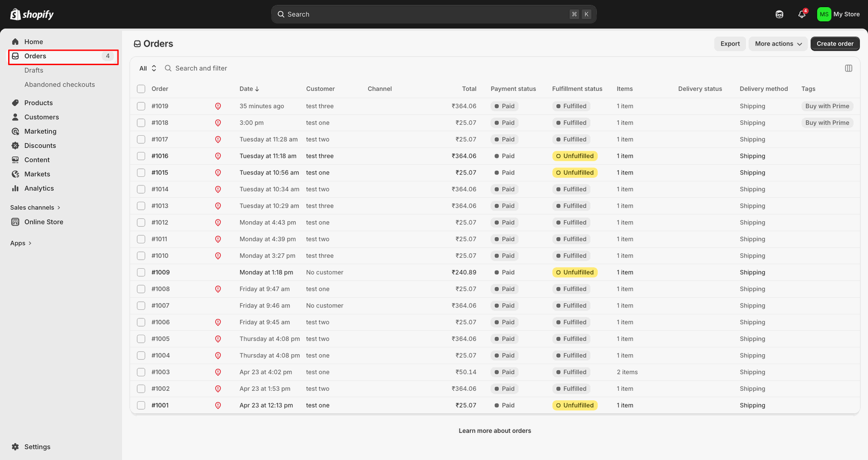868x460 pixels.
Task: Click the MS store avatar
Action: pos(824,14)
